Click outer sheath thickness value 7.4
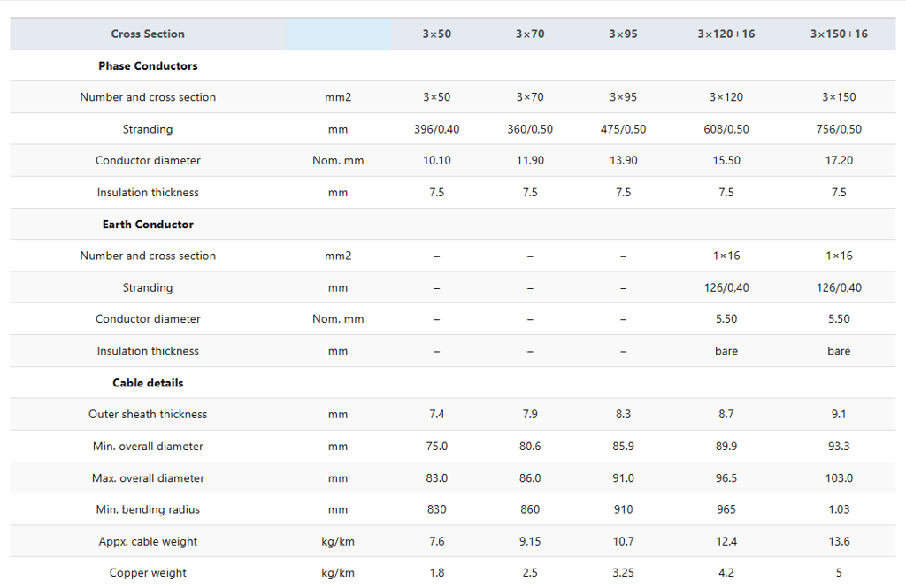This screenshot has width=906, height=588. point(437,414)
